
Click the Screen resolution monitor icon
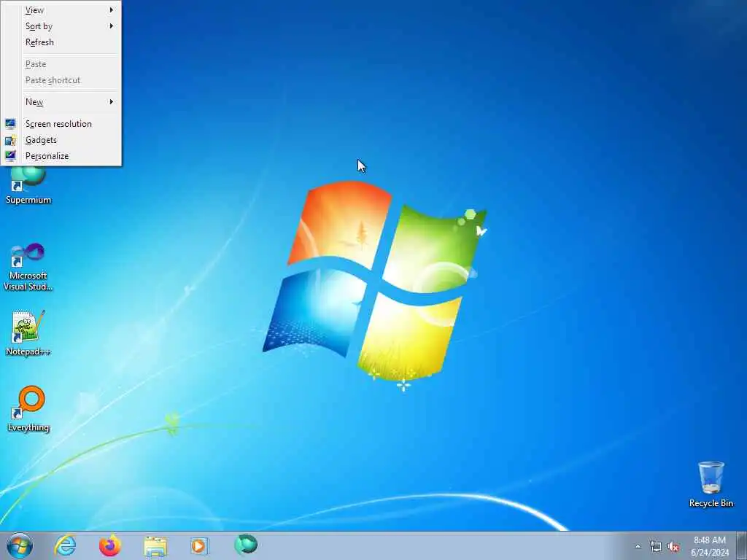(10, 124)
